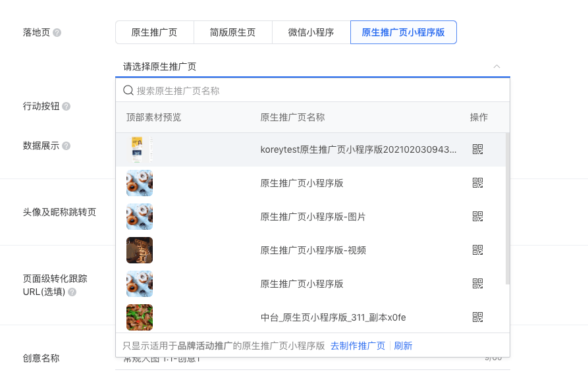Click thumbnail of 中台_原生页小程序版_311_副本x0fe
Image resolution: width=588 pixels, height=372 pixels.
click(x=140, y=317)
